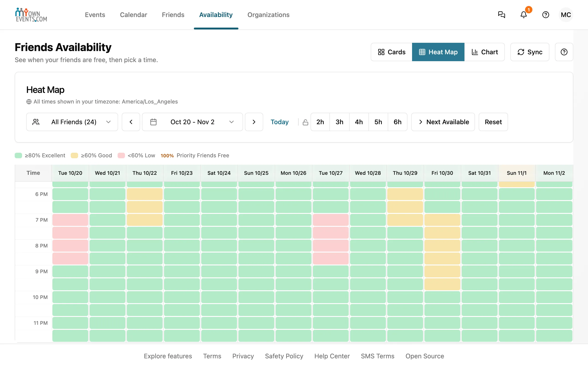Open the Calendar tab
Image resolution: width=588 pixels, height=368 pixels.
(x=133, y=15)
